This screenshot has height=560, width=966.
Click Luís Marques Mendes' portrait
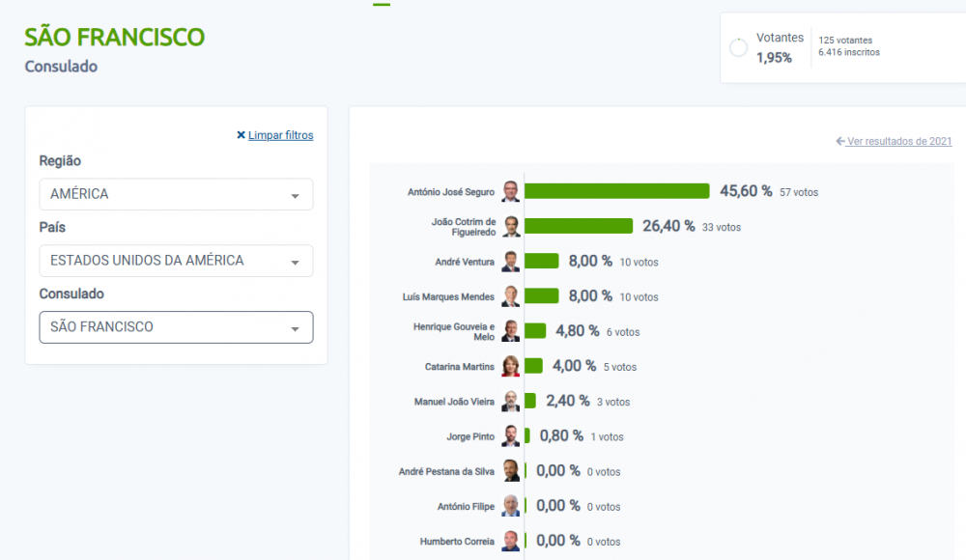510,296
